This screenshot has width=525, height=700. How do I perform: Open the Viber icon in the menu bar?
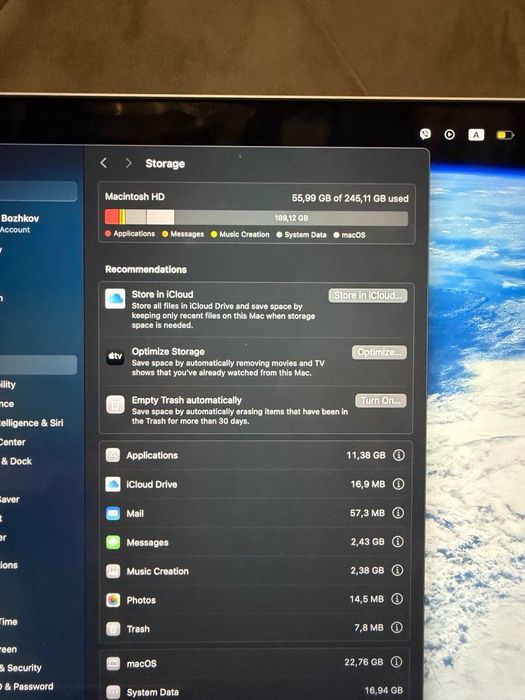click(425, 133)
